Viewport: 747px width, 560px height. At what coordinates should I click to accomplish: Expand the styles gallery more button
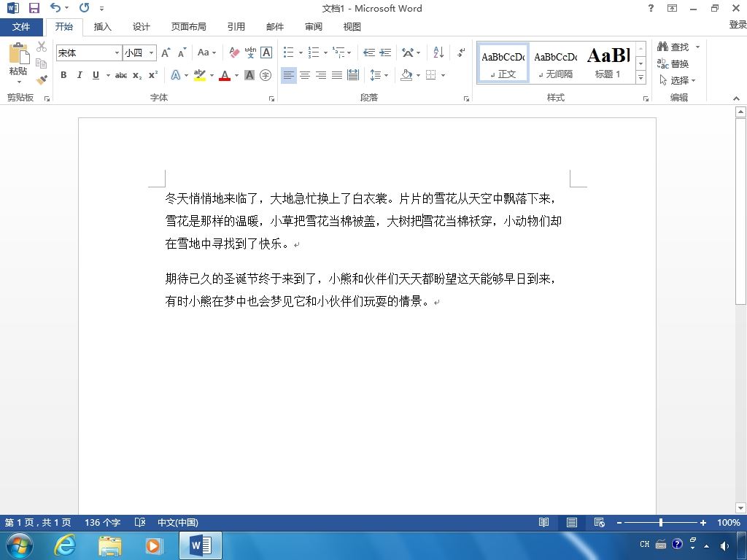pos(641,77)
